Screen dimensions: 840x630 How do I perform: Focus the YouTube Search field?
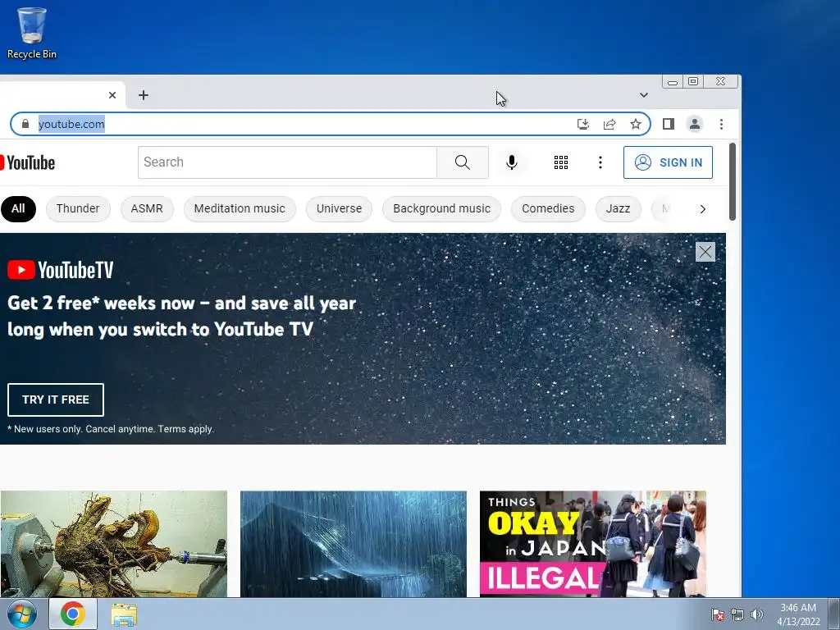tap(287, 162)
